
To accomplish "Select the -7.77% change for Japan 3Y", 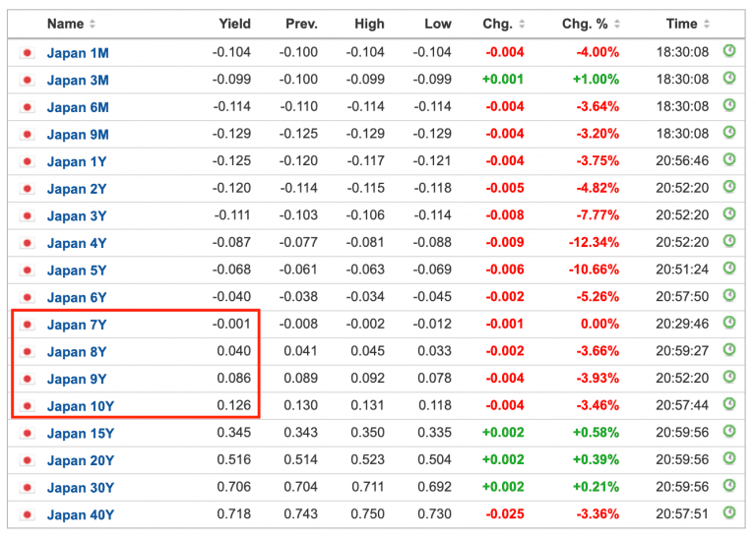I will (x=598, y=214).
